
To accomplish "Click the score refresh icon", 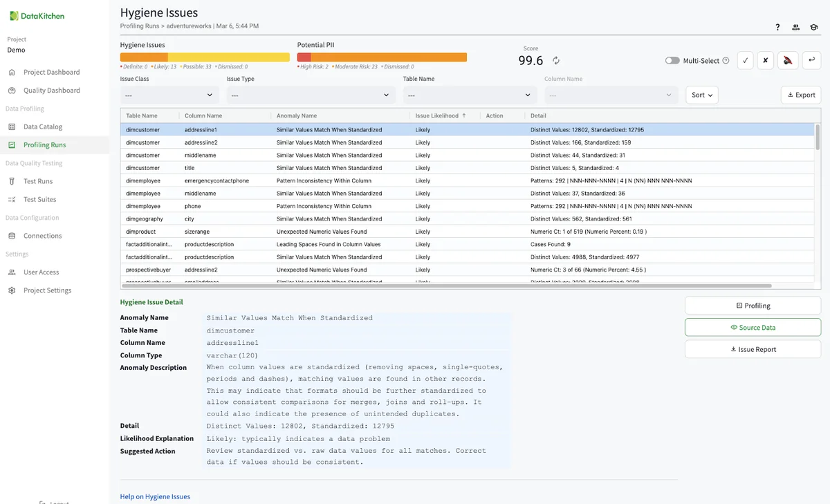I will 555,61.
